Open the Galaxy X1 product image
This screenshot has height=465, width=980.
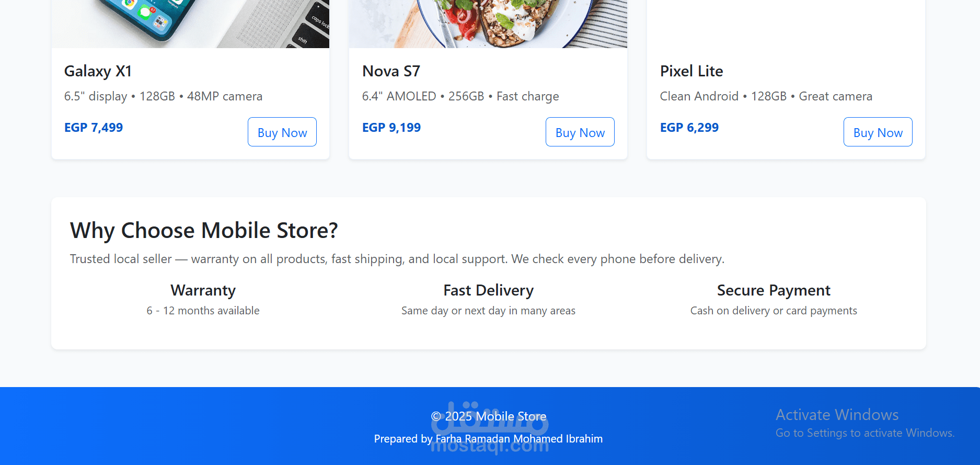pyautogui.click(x=190, y=24)
